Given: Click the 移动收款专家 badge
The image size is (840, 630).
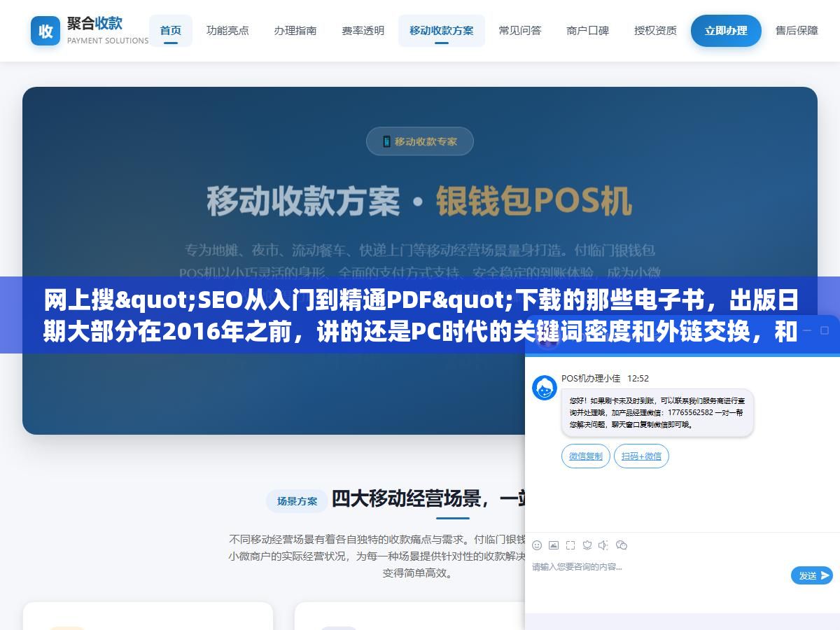Looking at the screenshot, I should 420,141.
